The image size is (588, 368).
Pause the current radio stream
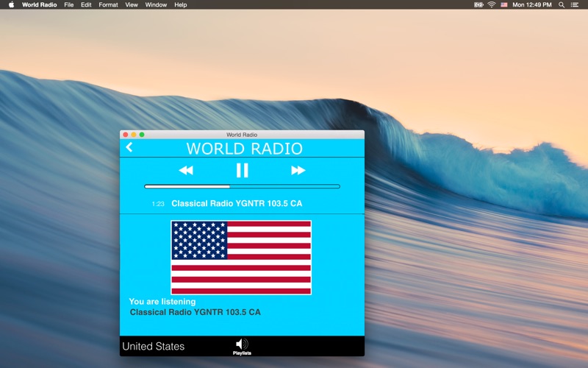[243, 170]
